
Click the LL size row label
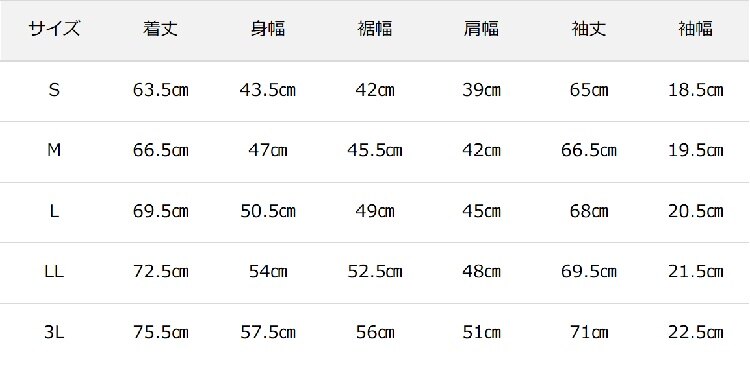coord(54,272)
